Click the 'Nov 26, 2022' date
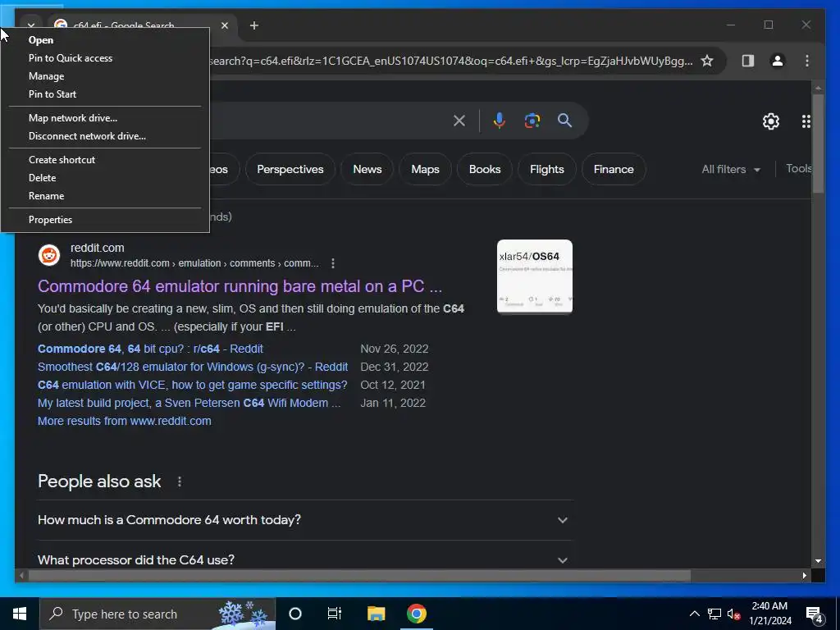840x630 pixels. 395,349
